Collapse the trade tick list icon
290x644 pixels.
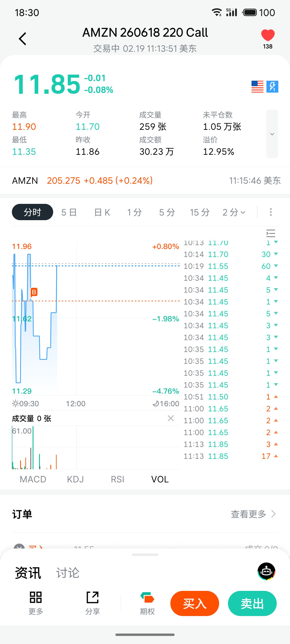coord(270,233)
